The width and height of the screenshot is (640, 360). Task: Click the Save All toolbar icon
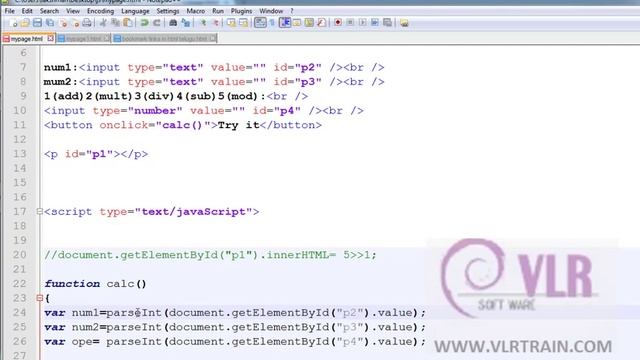coord(50,23)
